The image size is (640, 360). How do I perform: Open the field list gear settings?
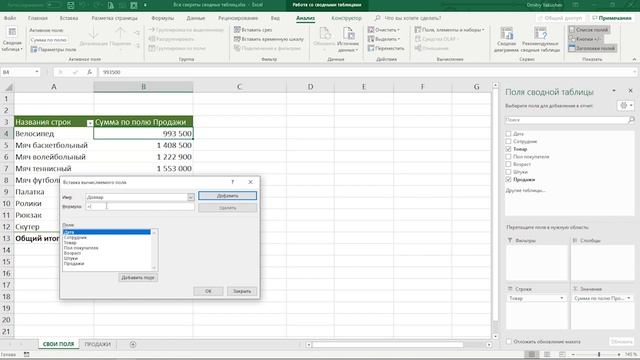pyautogui.click(x=625, y=106)
